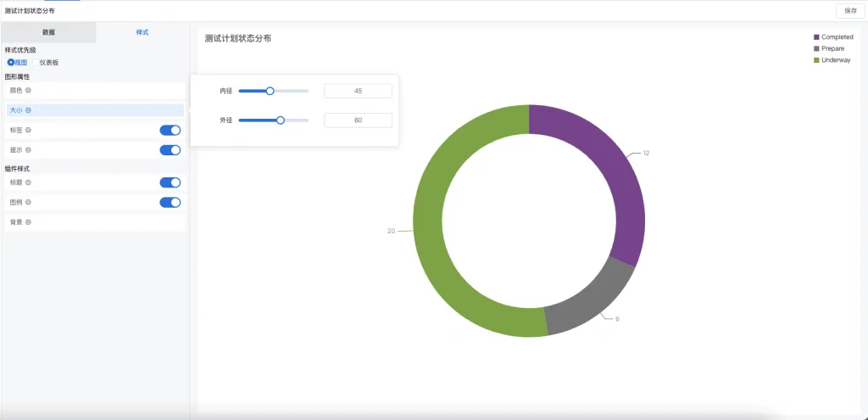Click the Underway legend entry

tap(832, 60)
